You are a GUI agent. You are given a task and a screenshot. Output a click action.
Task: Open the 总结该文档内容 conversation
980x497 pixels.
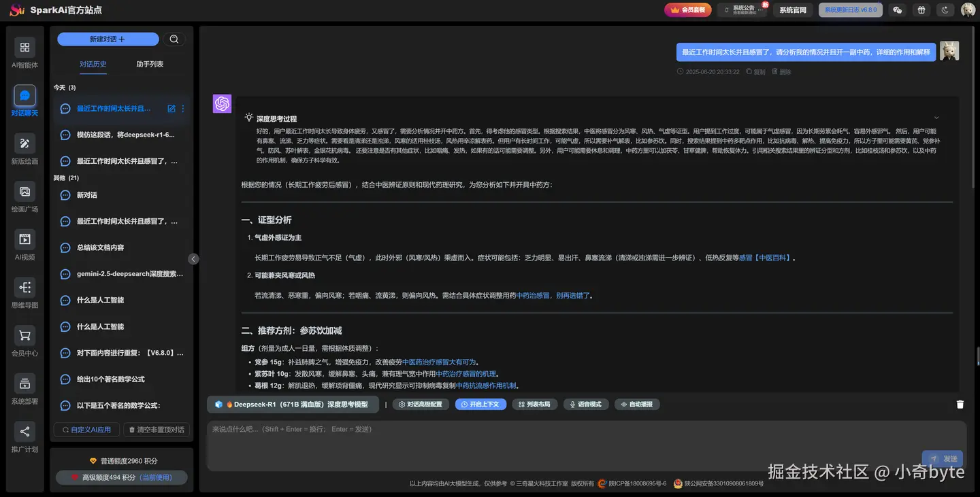coord(122,247)
